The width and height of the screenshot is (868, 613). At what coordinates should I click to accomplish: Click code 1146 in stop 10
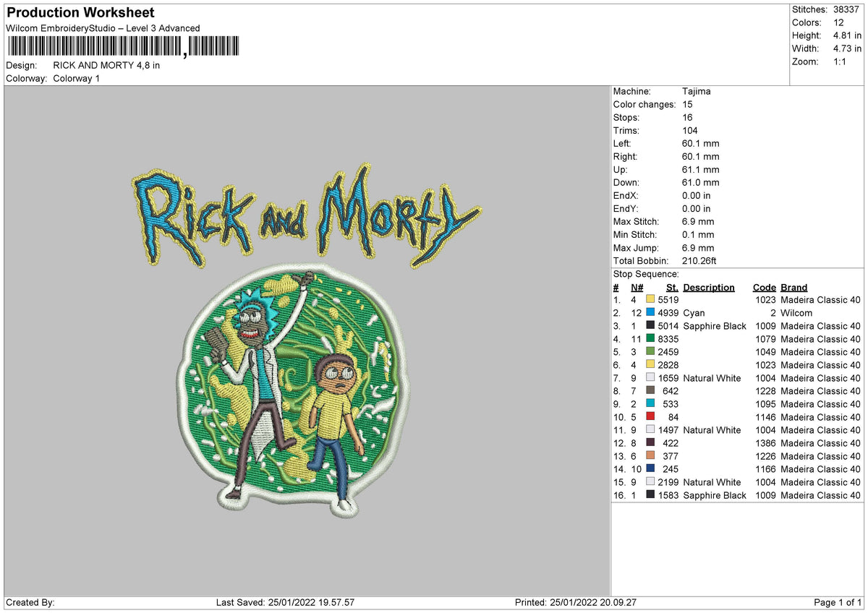765,417
